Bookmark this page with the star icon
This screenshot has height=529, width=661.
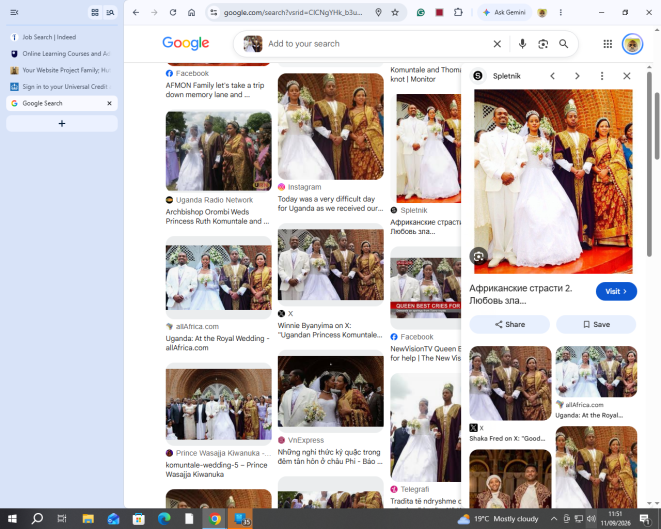click(395, 13)
